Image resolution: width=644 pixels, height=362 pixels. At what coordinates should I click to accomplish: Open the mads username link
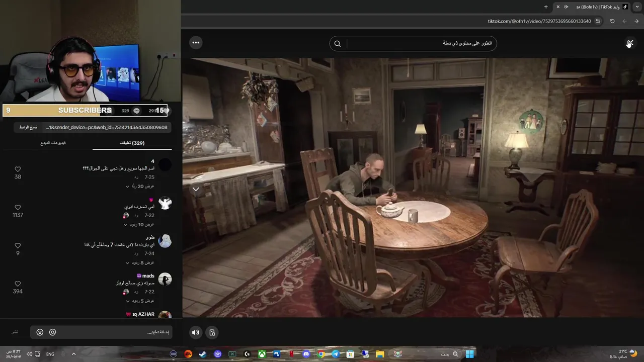[148, 276]
